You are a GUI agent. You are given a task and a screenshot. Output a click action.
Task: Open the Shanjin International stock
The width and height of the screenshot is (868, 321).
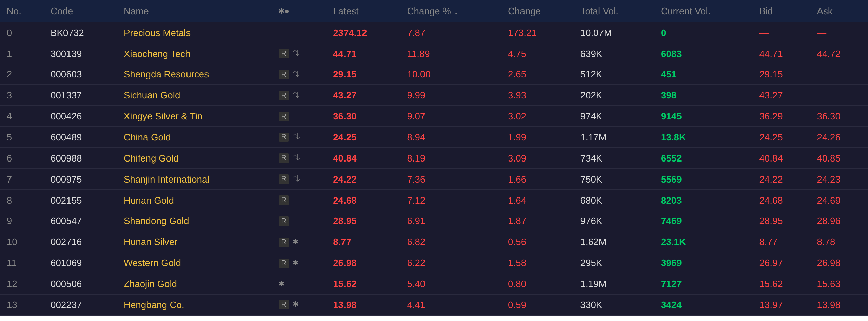point(166,180)
